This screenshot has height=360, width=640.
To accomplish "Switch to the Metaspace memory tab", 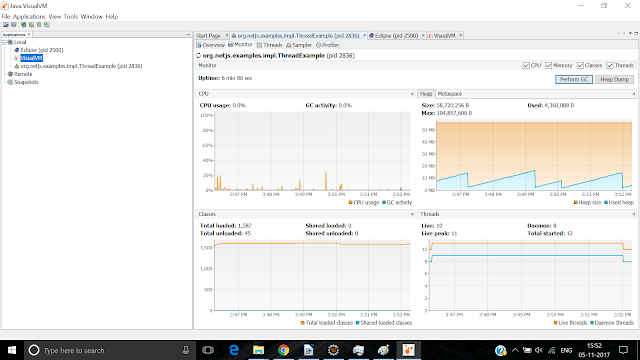I will (x=450, y=94).
